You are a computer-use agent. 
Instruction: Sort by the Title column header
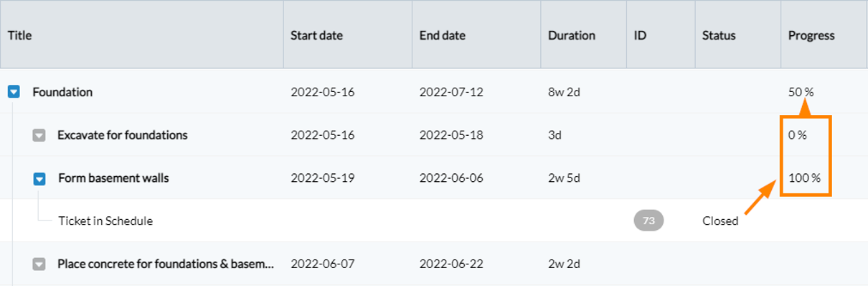(x=20, y=35)
